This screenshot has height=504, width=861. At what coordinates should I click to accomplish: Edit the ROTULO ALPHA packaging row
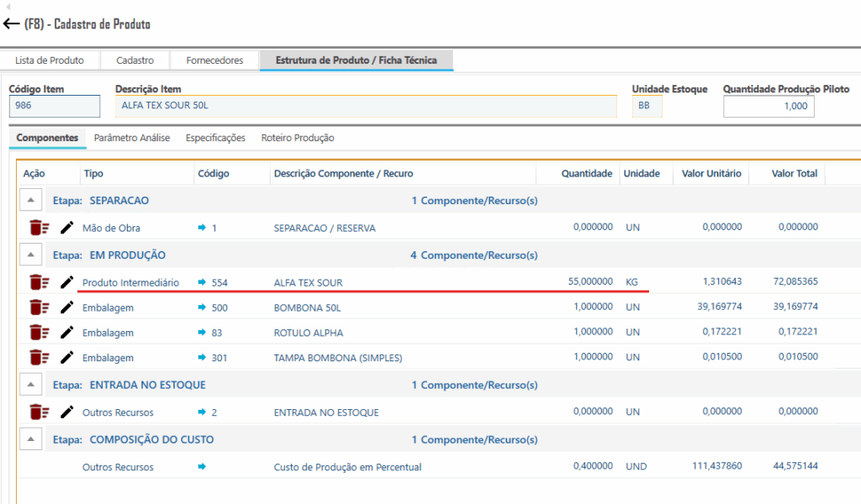pos(67,333)
